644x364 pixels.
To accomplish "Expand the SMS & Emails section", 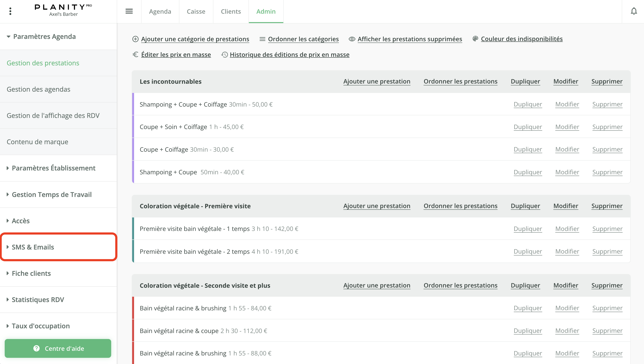I will click(x=33, y=247).
